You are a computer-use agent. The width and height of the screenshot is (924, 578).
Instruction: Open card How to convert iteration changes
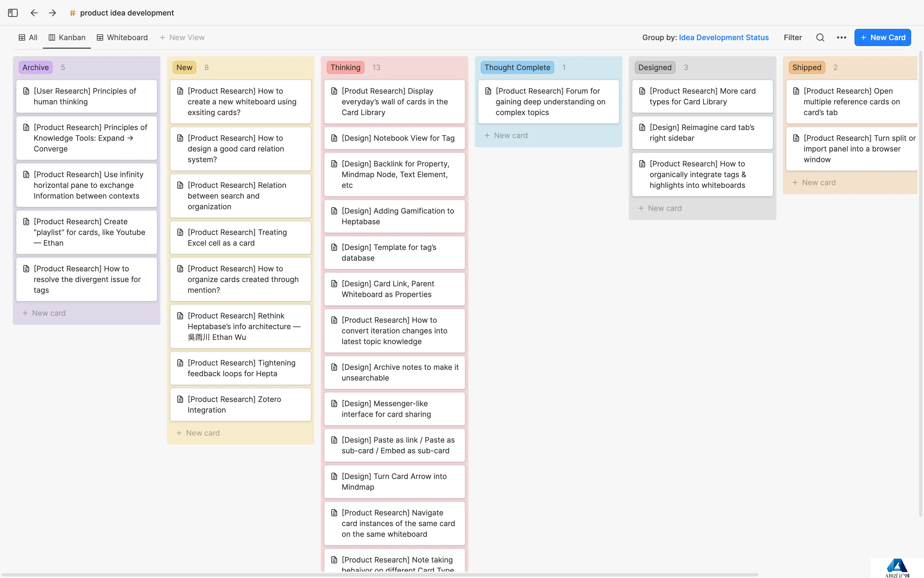coord(394,331)
